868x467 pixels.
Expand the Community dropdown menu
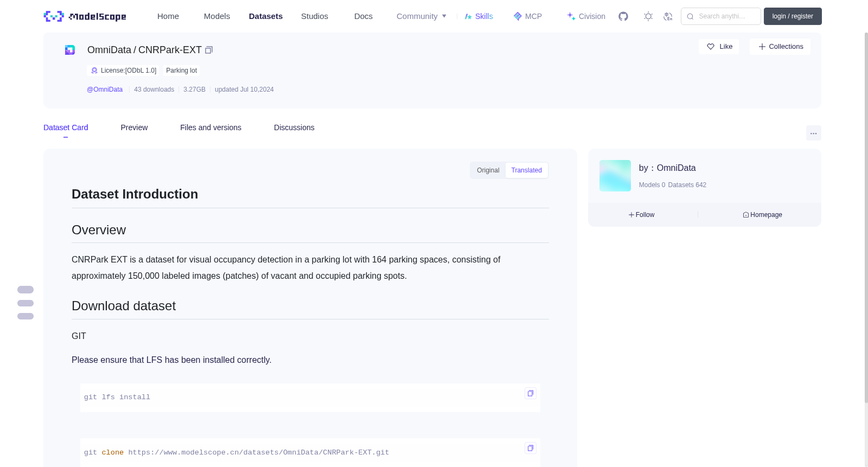422,16
